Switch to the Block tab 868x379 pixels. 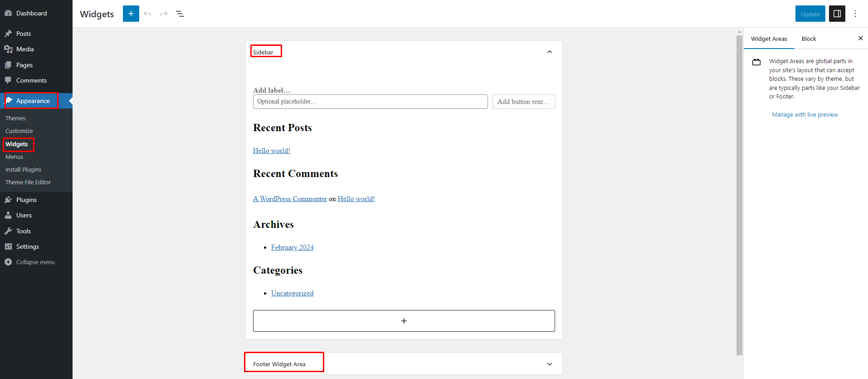pos(809,39)
